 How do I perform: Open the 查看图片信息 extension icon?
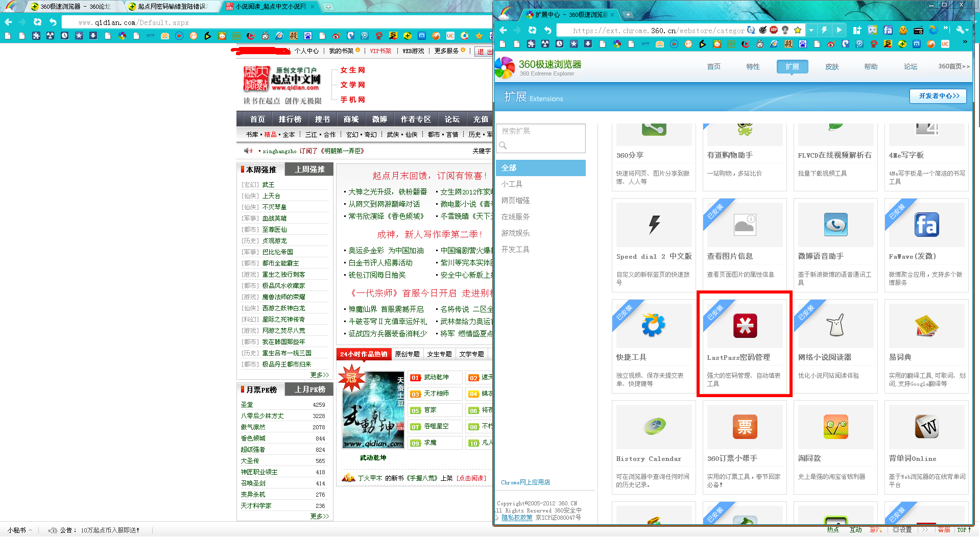[x=745, y=225]
